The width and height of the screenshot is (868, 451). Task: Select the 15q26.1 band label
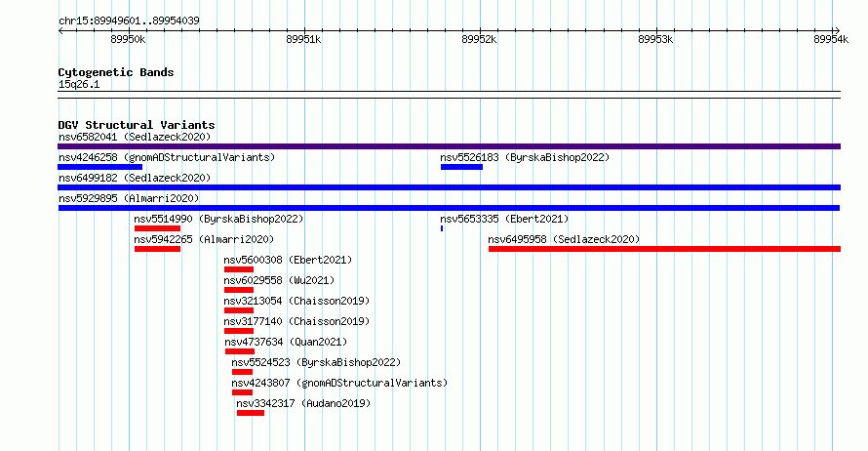pyautogui.click(x=79, y=85)
